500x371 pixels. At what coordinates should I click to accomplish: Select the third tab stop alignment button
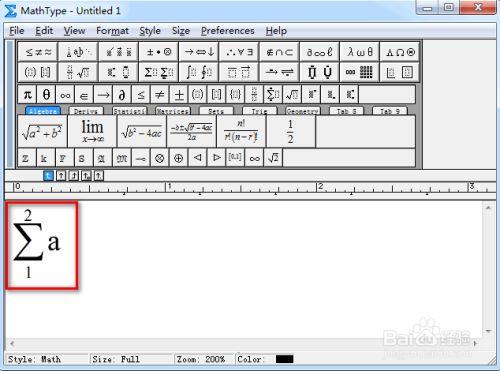74,176
